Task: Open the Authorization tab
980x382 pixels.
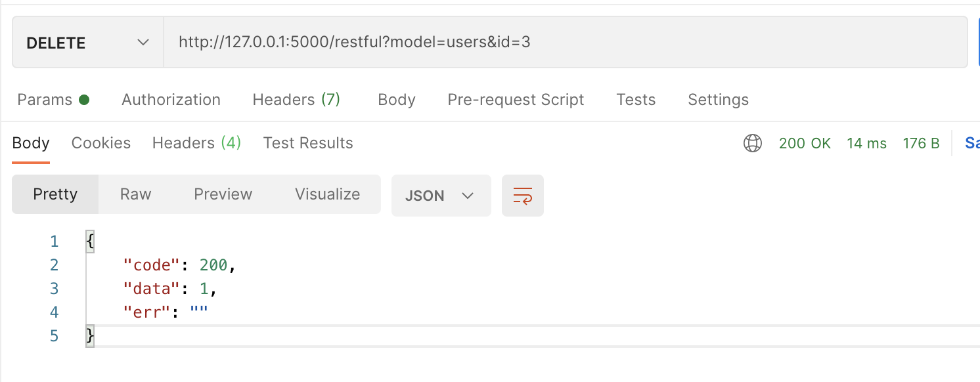Action: click(x=171, y=100)
